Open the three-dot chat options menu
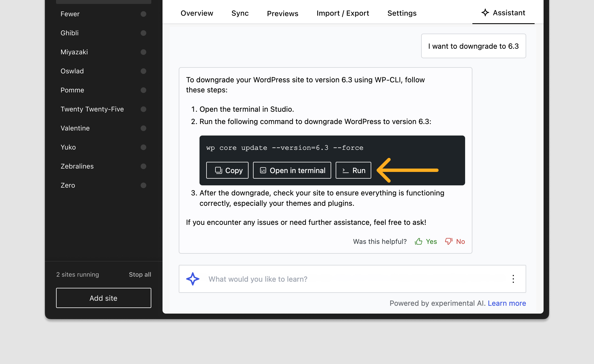 pos(513,279)
